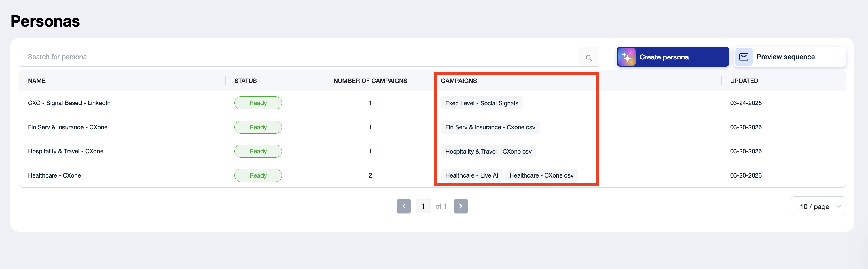Go to next page with right arrow
Screen dimensions: 868x269
point(460,206)
